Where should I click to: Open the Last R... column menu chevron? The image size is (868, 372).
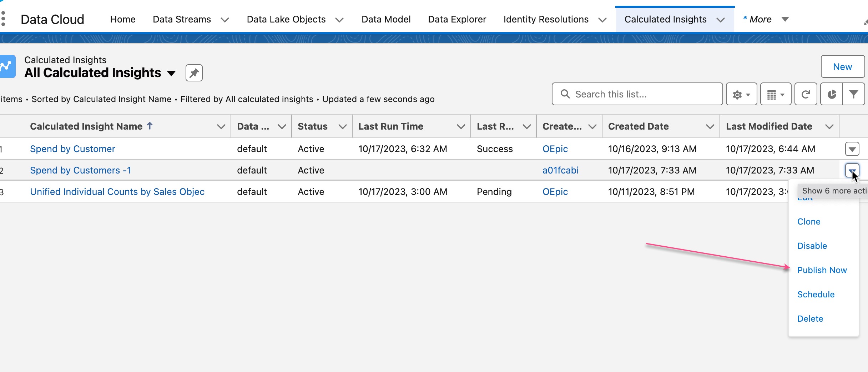pos(527,126)
